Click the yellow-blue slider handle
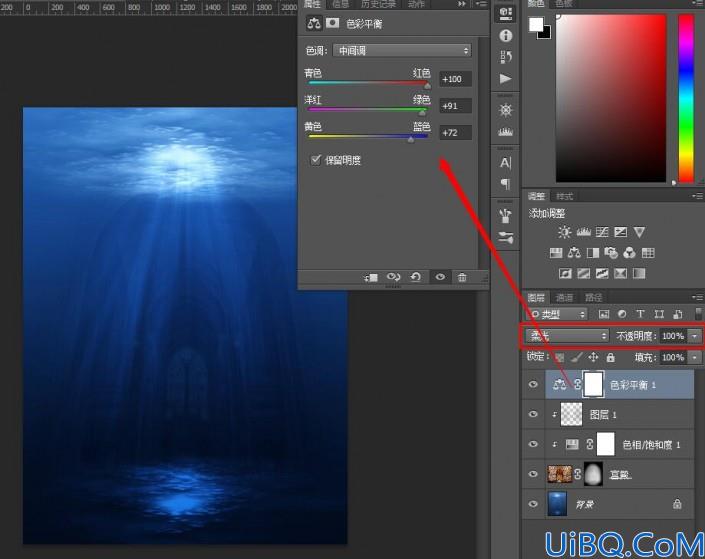This screenshot has height=559, width=705. (x=411, y=139)
